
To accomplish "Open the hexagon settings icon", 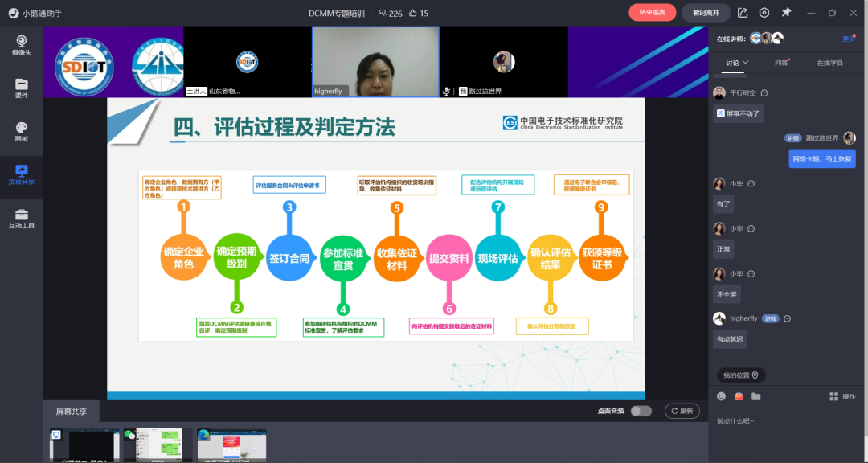I will (x=764, y=13).
